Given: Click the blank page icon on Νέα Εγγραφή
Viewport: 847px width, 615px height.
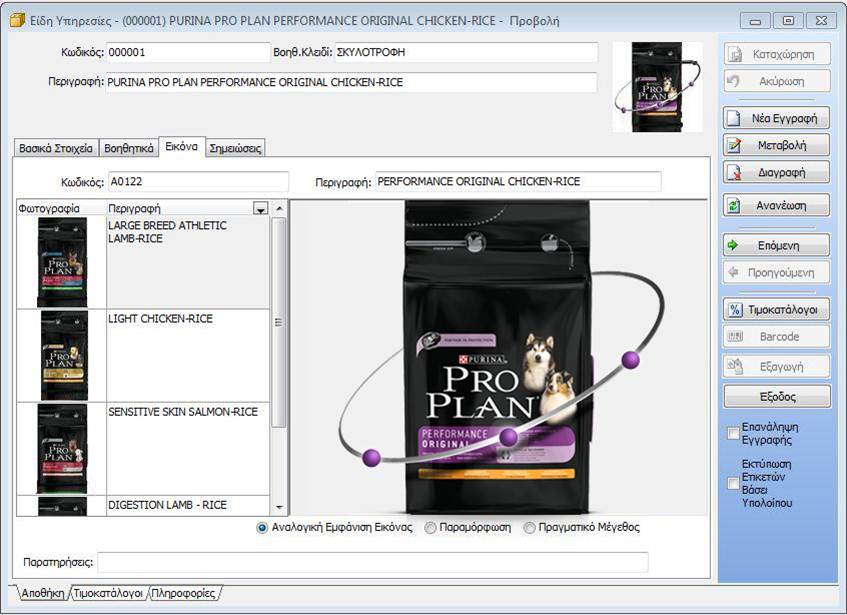Looking at the screenshot, I should coord(734,118).
